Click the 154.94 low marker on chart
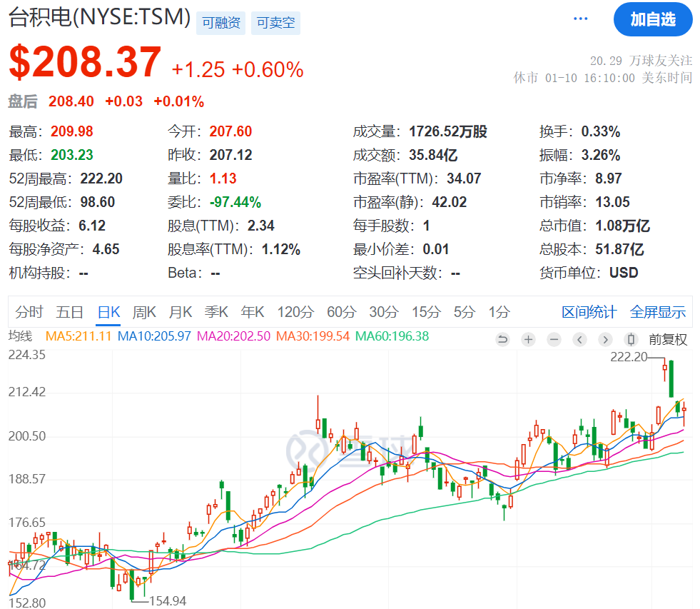700x609 pixels. (168, 601)
